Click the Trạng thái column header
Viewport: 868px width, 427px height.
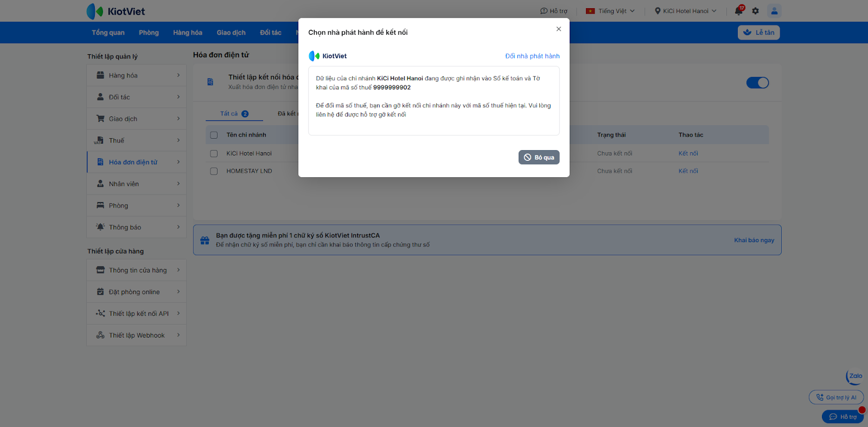pyautogui.click(x=611, y=135)
